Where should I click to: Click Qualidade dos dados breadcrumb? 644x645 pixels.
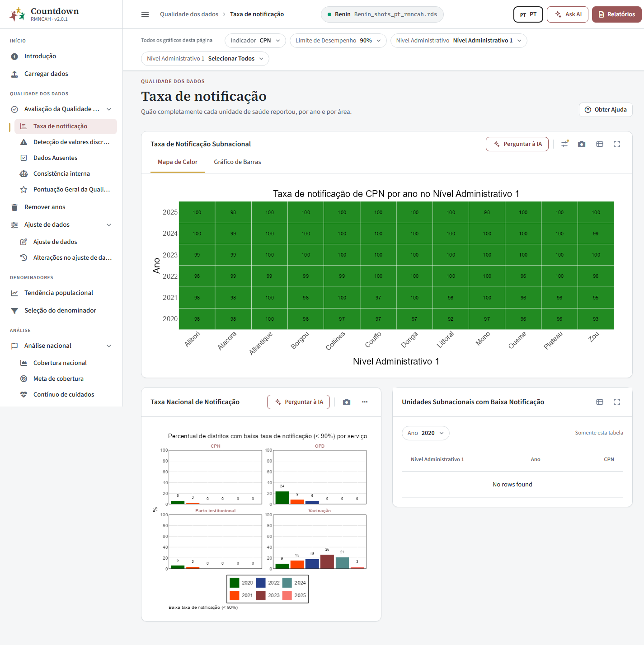(189, 14)
